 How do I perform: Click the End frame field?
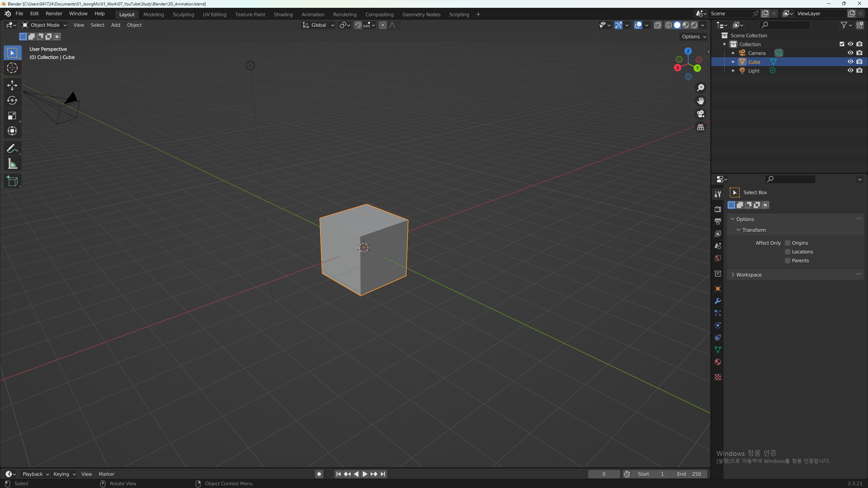(689, 474)
